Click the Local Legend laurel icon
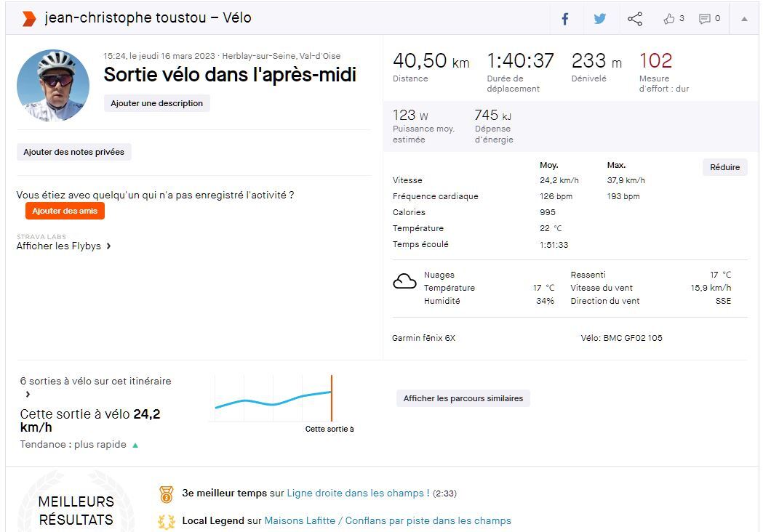 pyautogui.click(x=167, y=521)
